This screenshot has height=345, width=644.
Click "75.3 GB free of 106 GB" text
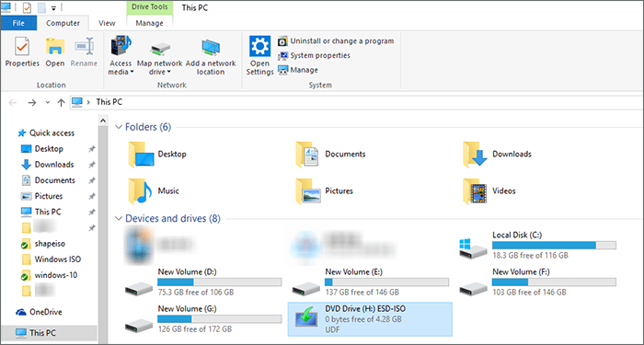pyautogui.click(x=196, y=293)
